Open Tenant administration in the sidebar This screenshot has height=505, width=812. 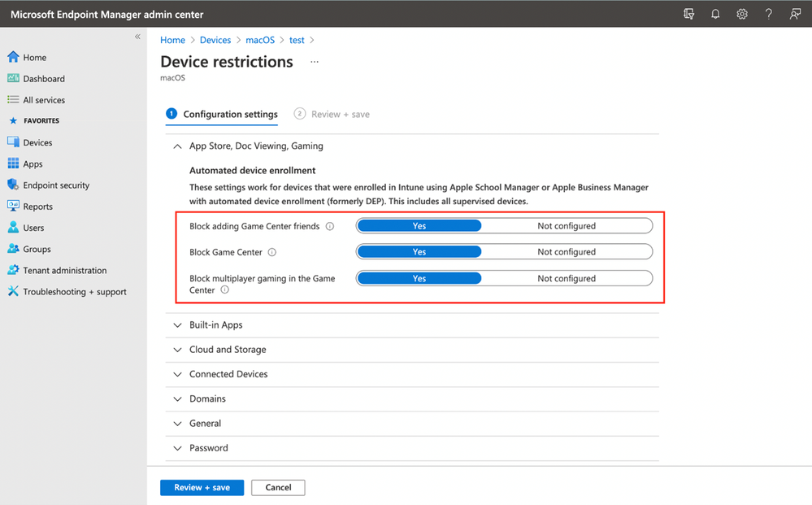(65, 270)
